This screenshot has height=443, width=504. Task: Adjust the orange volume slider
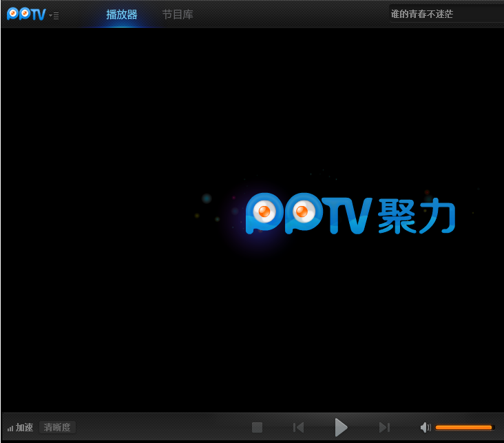pos(464,428)
